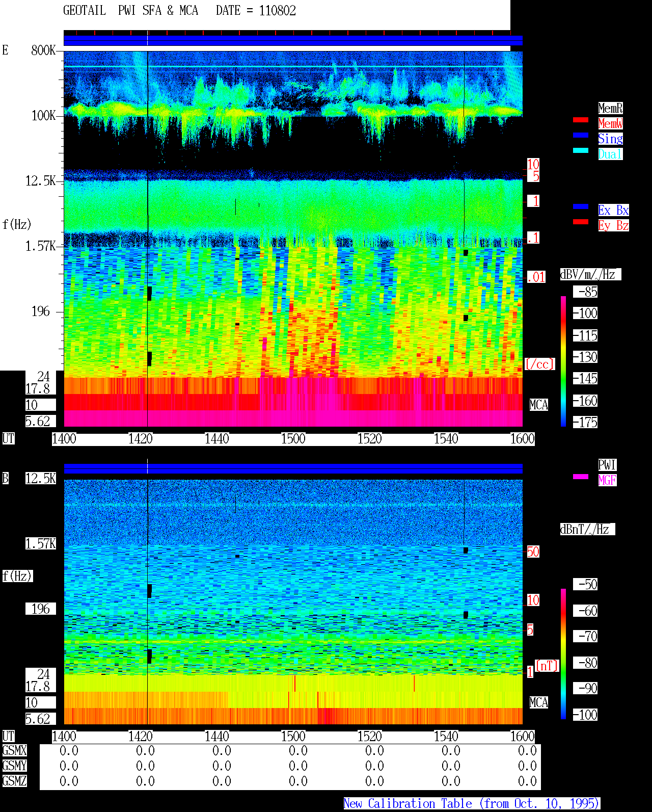Click the red Ey Bz legend swatch

[x=581, y=222]
